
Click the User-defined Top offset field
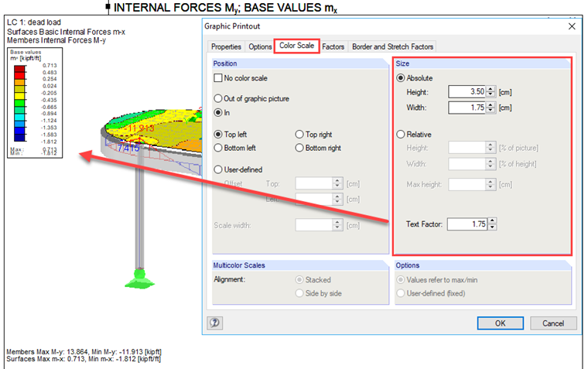pos(314,183)
